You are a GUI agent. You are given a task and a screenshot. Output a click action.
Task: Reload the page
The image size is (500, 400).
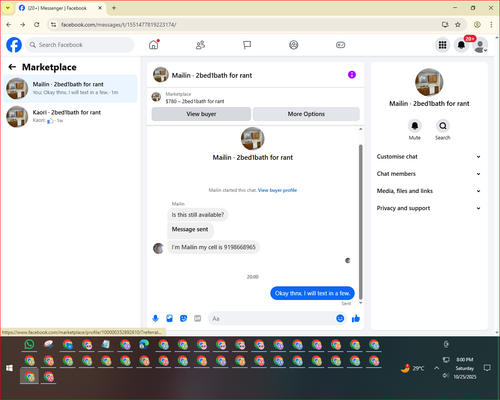pyautogui.click(x=37, y=25)
